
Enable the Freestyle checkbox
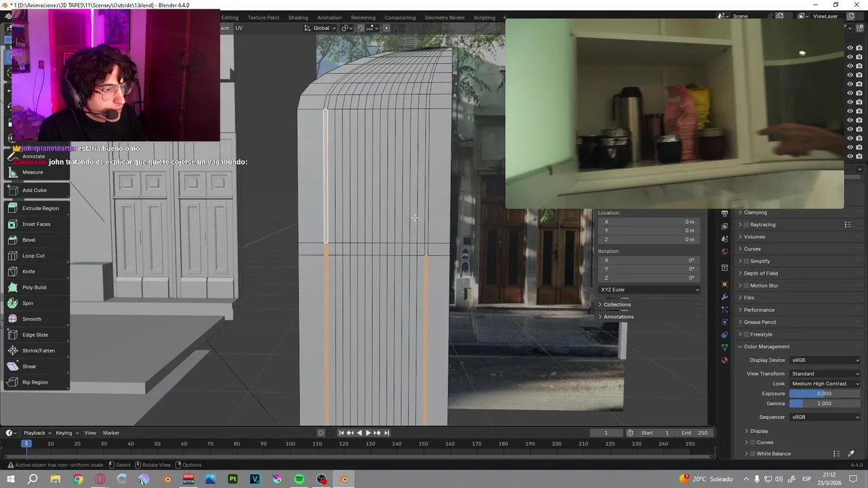tap(747, 334)
